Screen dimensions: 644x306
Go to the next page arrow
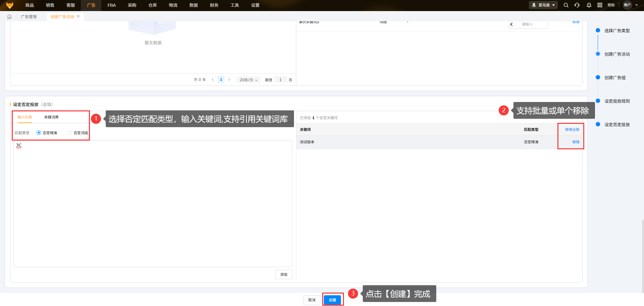click(x=229, y=80)
